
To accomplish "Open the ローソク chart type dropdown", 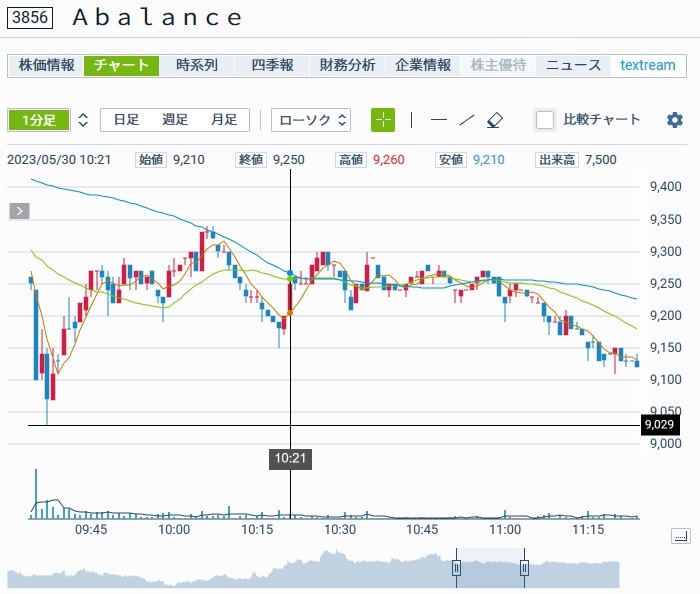I will click(311, 120).
